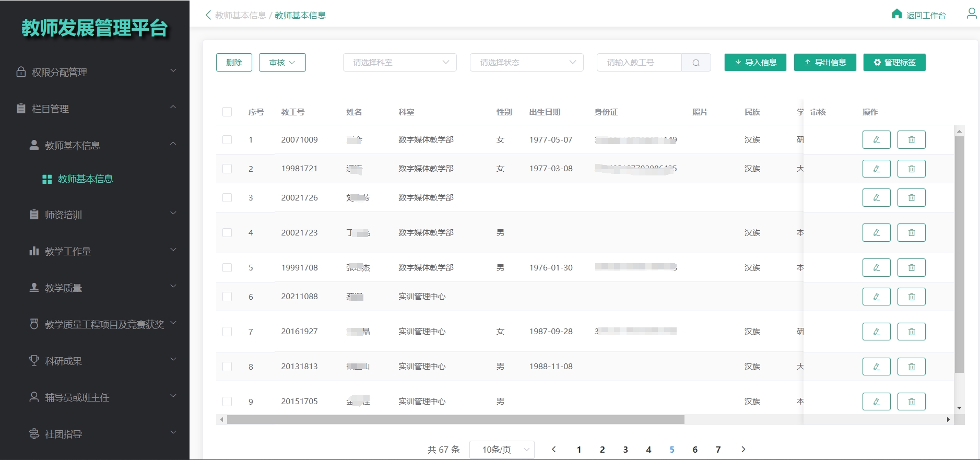Expand 师资培训 submenu
Viewport: 980px width, 460px height.
pos(95,215)
